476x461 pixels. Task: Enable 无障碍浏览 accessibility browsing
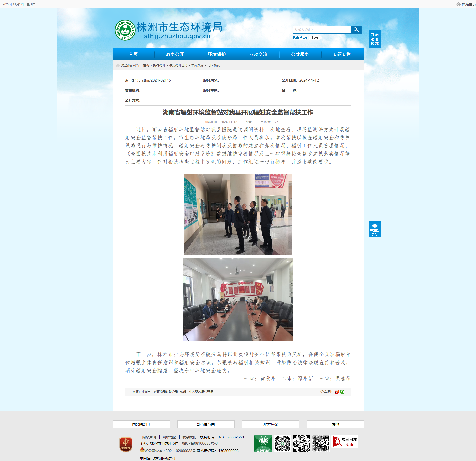pos(375,229)
